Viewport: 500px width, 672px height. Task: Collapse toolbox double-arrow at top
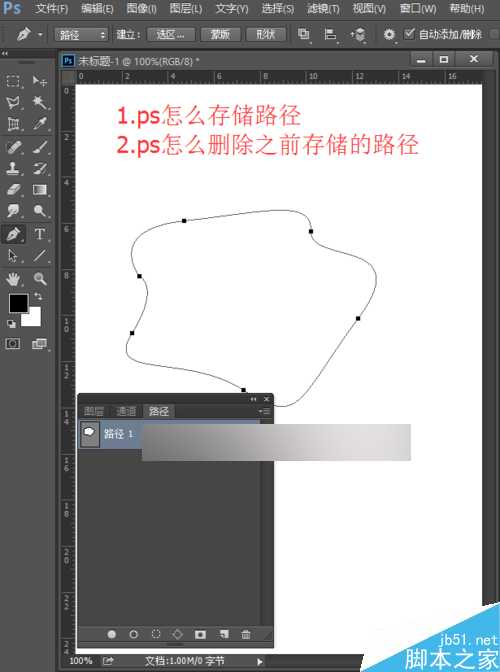pos(4,54)
